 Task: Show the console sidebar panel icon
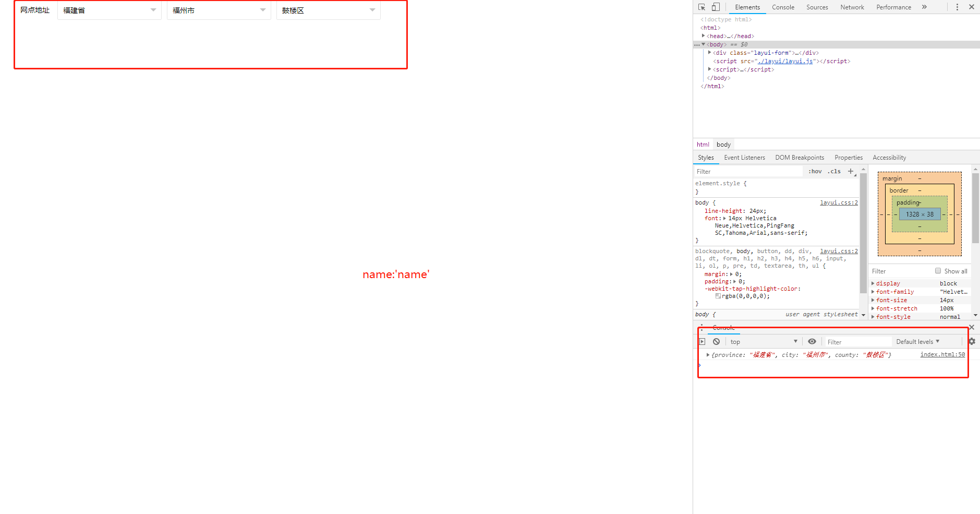pos(702,342)
